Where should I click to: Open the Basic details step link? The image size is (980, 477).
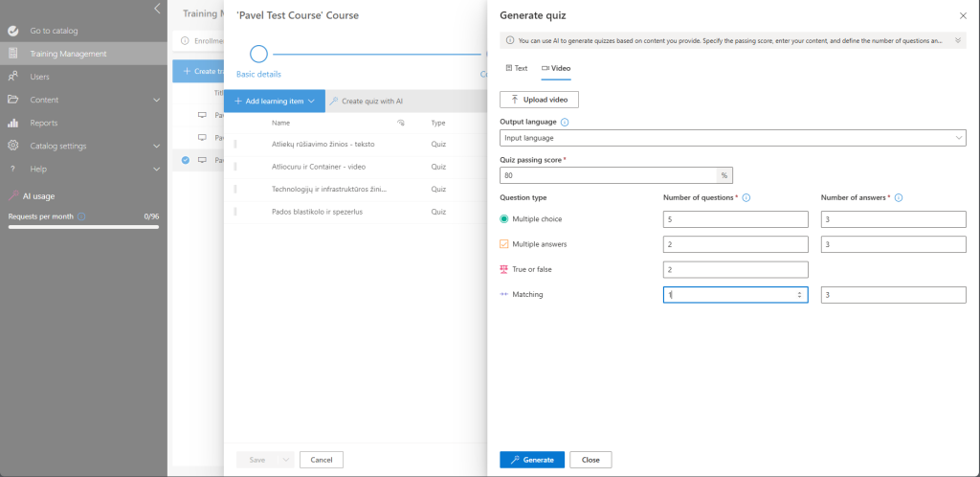[258, 75]
